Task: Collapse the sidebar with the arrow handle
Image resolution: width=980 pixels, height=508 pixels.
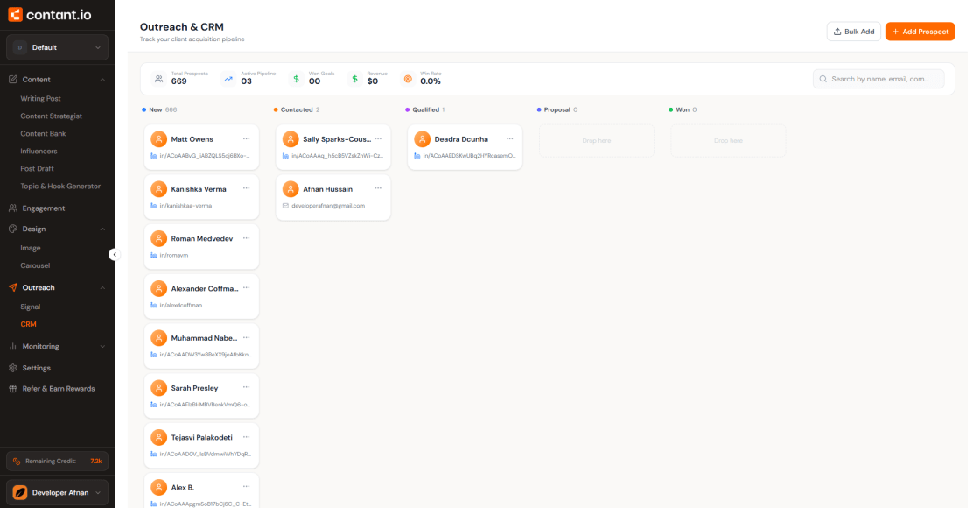Action: pyautogui.click(x=115, y=255)
